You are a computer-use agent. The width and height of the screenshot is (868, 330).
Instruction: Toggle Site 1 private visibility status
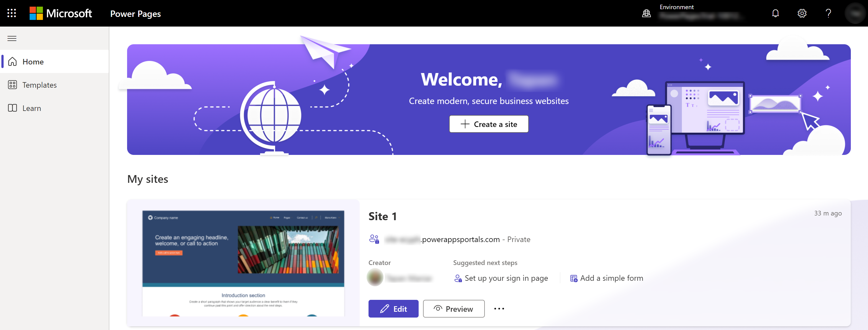coord(374,239)
